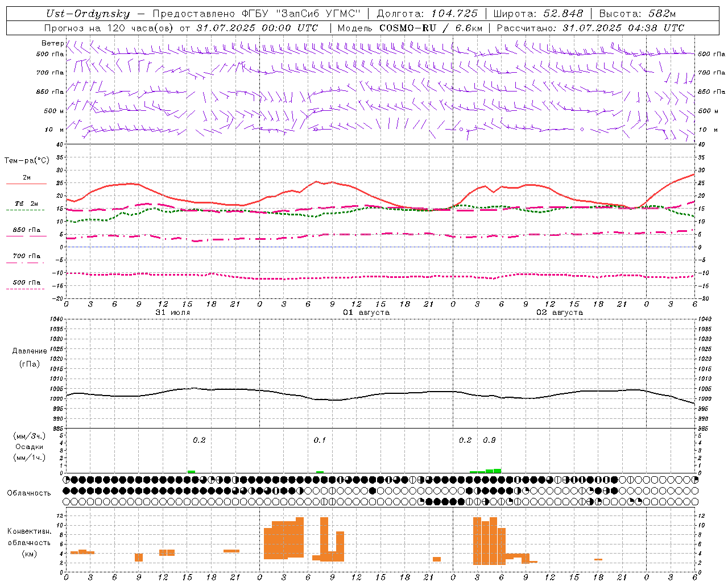Click the station title Ust-Ordynsky
The image size is (728, 582).
[88, 14]
